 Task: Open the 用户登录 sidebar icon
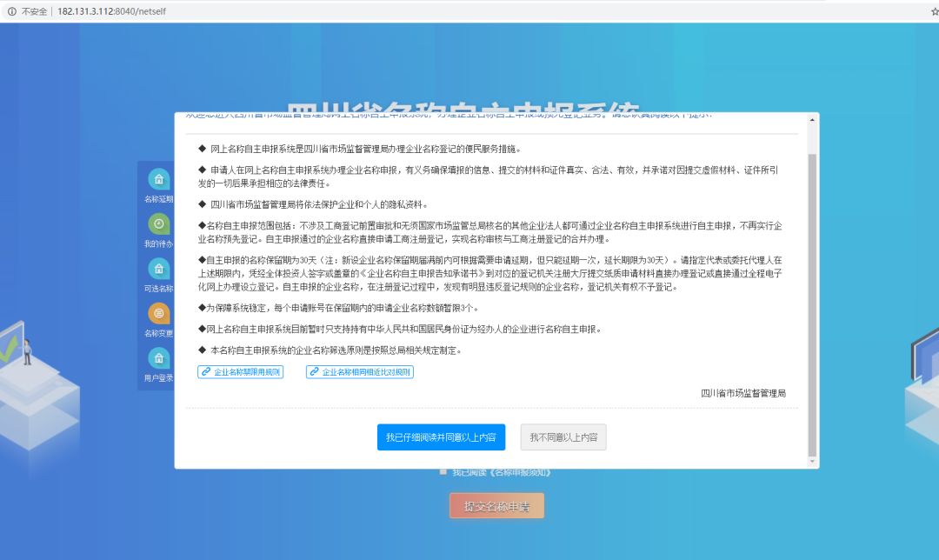pos(159,358)
